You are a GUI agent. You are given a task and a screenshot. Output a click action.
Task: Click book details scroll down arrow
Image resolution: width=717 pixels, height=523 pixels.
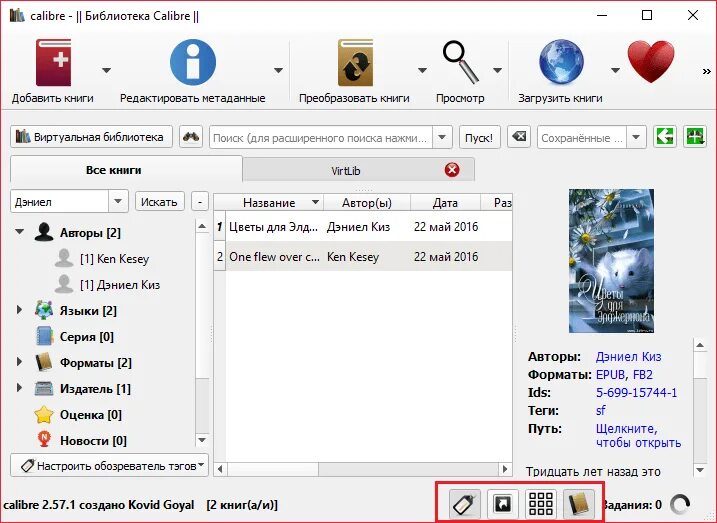(x=700, y=470)
